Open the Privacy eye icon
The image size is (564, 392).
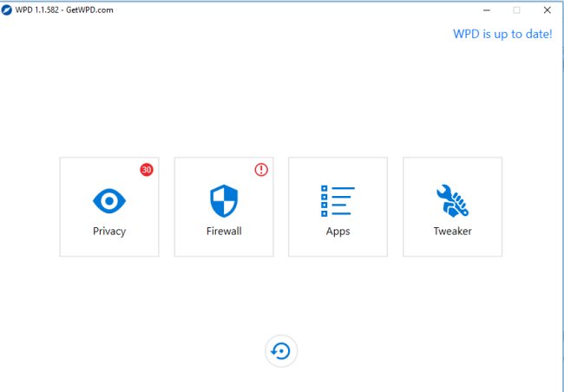coord(109,200)
